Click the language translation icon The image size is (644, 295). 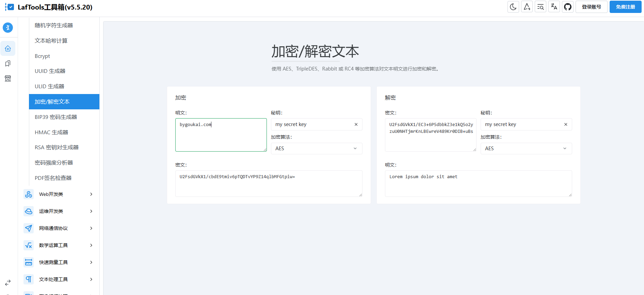click(554, 7)
